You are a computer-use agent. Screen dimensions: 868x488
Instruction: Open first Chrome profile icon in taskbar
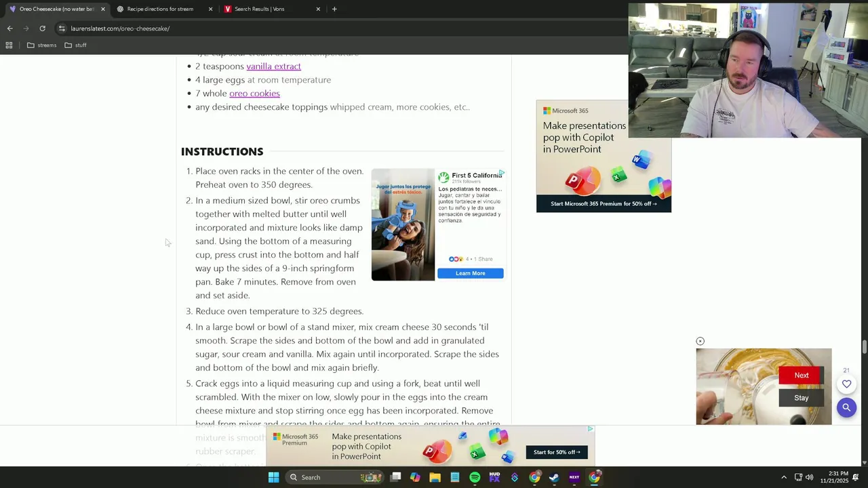[x=534, y=477]
